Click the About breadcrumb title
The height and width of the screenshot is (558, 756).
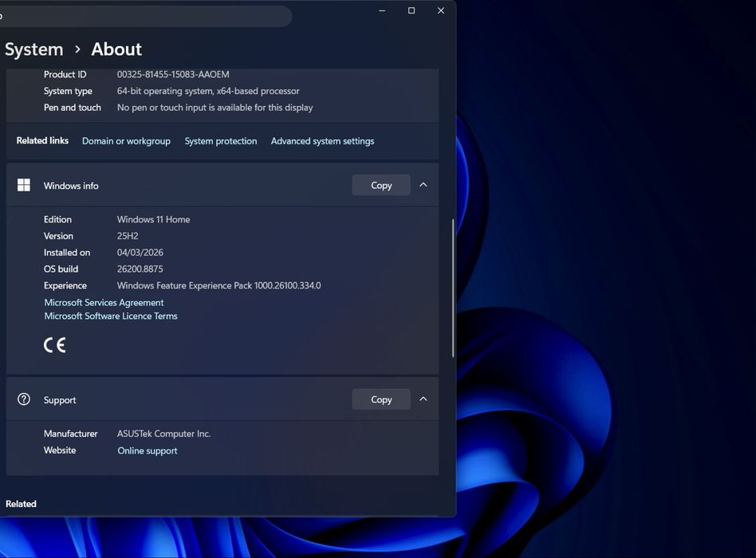[116, 49]
